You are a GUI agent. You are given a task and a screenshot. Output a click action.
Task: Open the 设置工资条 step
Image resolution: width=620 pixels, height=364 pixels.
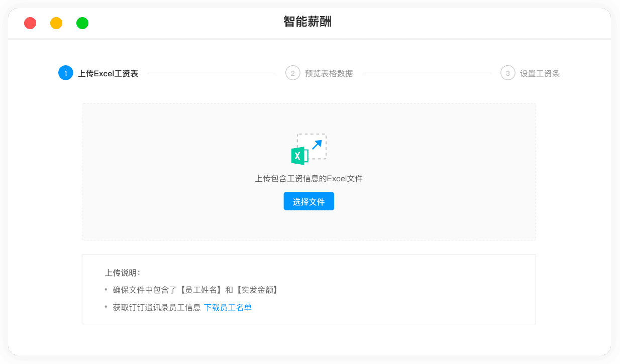click(x=540, y=74)
